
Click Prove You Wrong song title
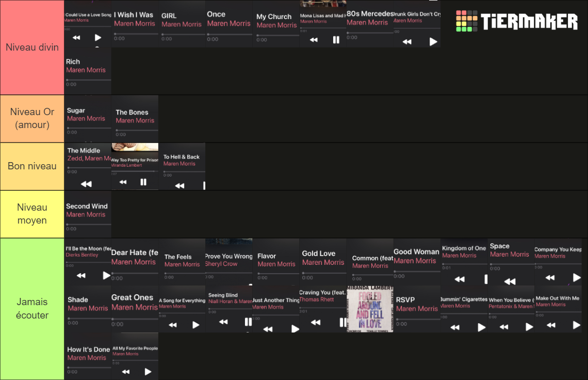point(228,256)
